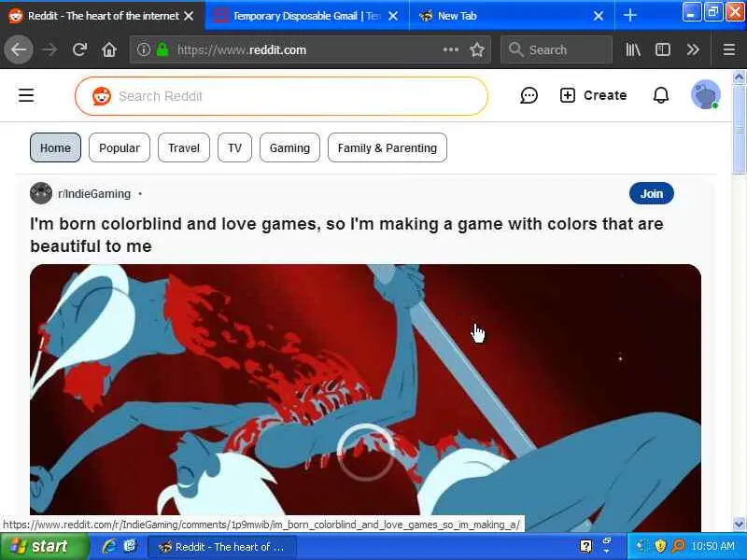
Task: Click the security shield tray icon
Action: [660, 546]
